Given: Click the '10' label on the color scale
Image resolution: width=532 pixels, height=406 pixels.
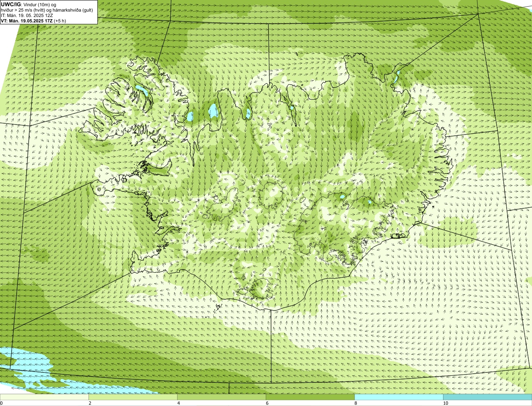Looking at the screenshot, I should tap(446, 403).
